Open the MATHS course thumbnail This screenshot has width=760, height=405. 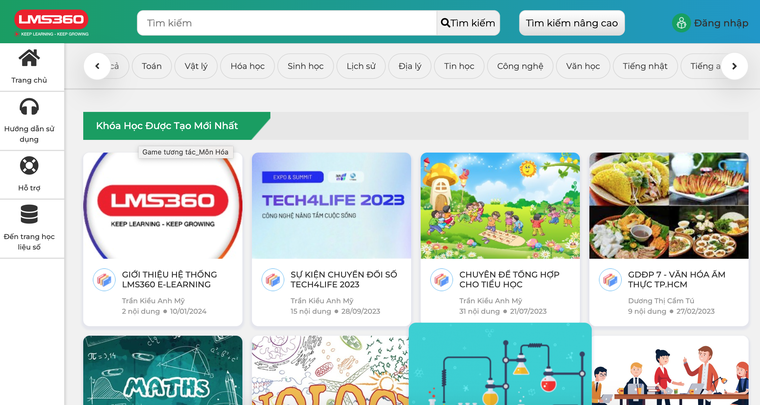[163, 371]
